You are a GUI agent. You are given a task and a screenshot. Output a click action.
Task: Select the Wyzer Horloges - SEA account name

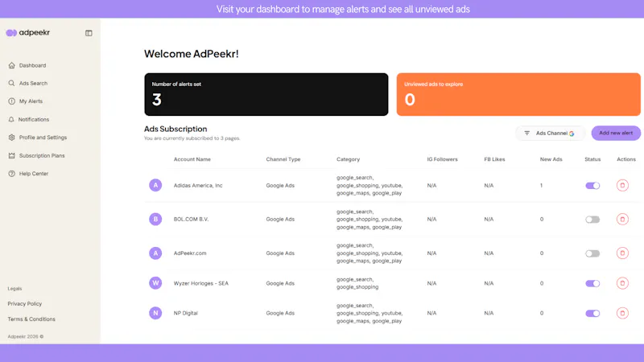[200, 283]
